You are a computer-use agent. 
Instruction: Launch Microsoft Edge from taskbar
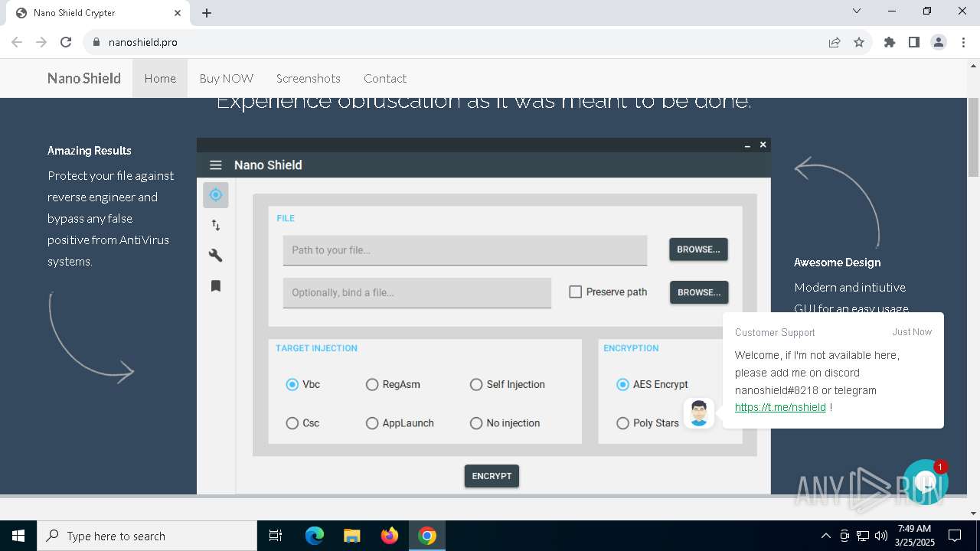point(315,536)
